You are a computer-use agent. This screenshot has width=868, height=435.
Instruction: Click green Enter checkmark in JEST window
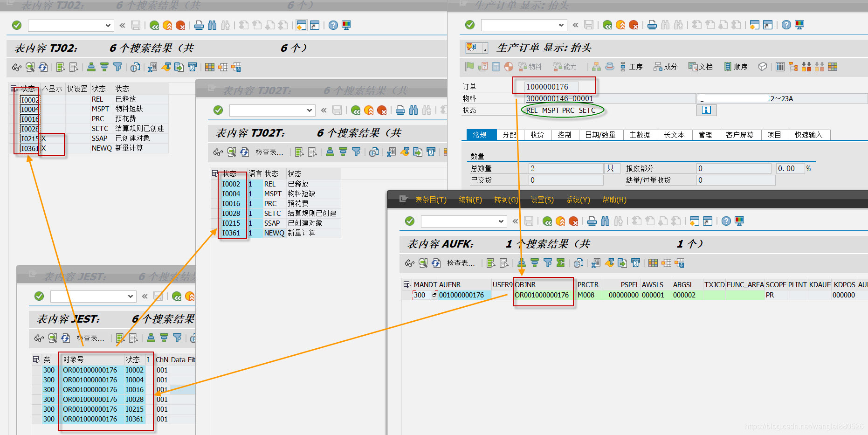coord(39,296)
